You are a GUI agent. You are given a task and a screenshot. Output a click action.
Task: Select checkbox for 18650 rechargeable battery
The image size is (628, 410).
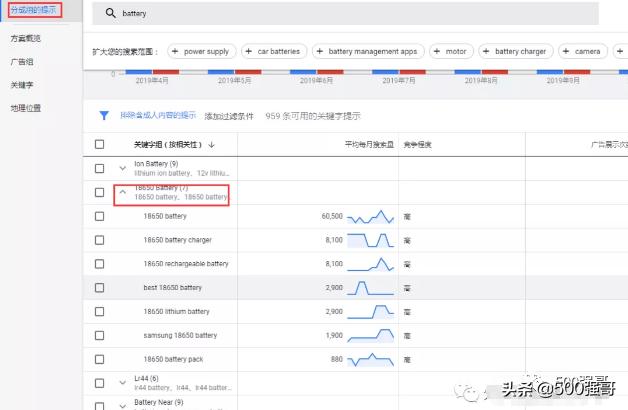click(99, 264)
